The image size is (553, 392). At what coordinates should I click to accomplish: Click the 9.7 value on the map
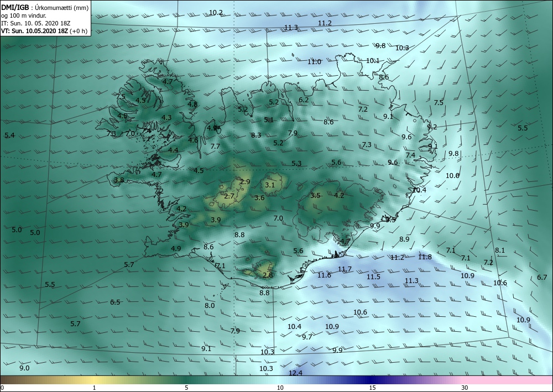click(x=307, y=337)
